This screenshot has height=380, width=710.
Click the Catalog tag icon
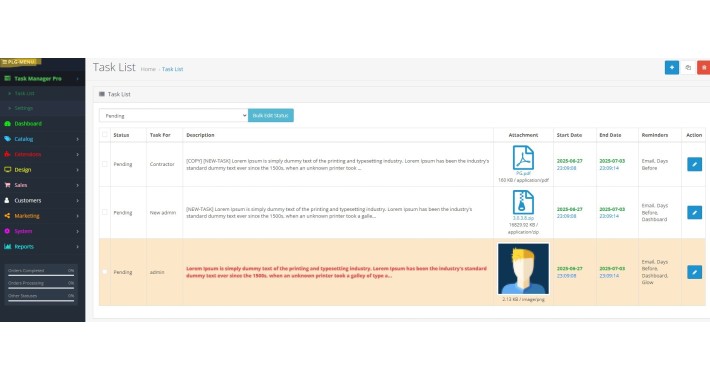[x=7, y=139]
